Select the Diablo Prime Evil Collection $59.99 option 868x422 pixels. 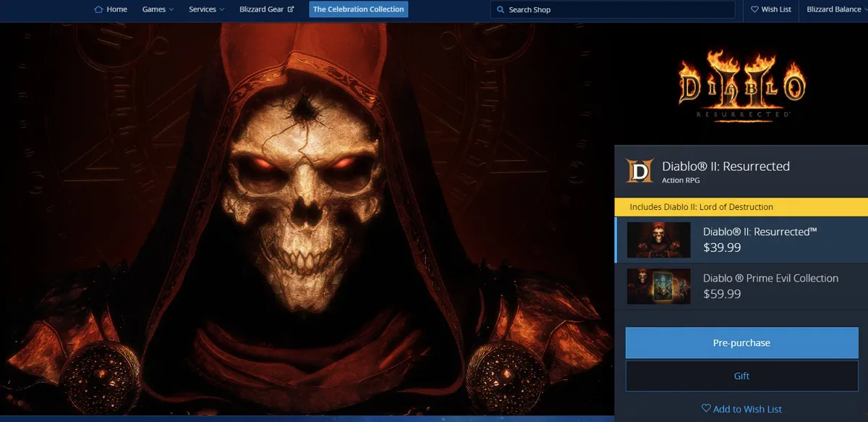click(741, 286)
